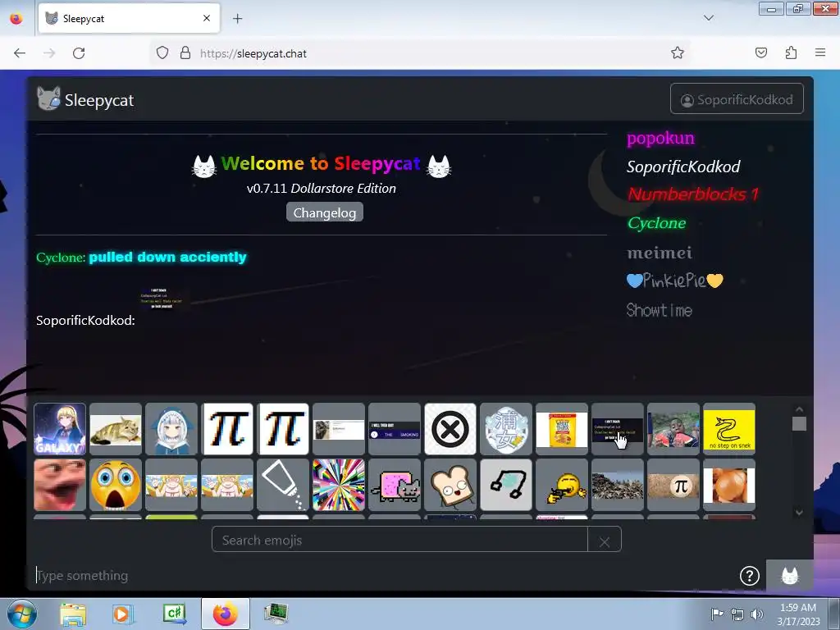The height and width of the screenshot is (630, 840).
Task: Open Windows Explorer from taskbar
Action: [x=73, y=614]
